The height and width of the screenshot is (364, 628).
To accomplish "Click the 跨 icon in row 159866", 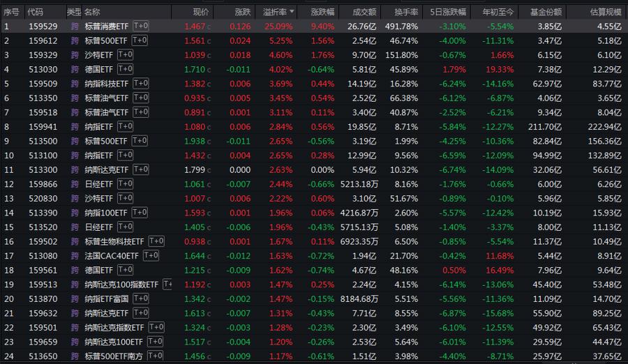I will (x=75, y=184).
